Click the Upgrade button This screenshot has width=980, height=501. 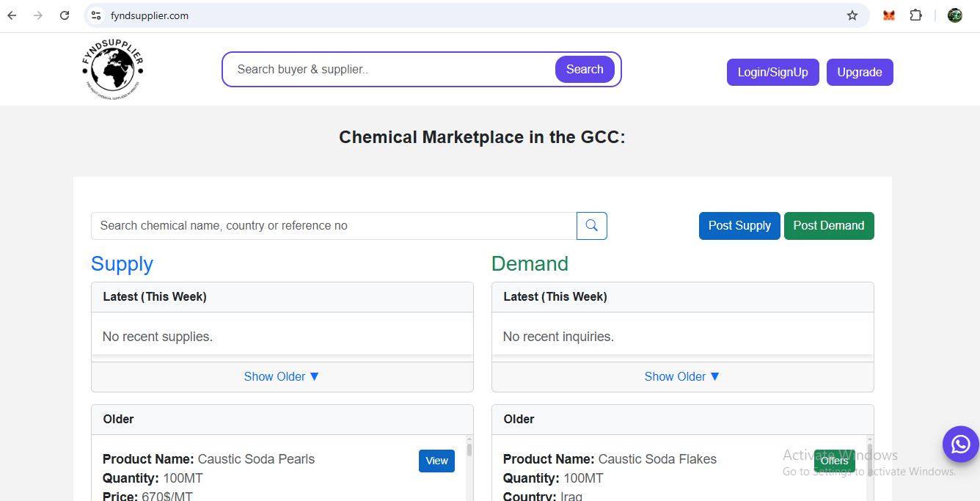pos(859,72)
